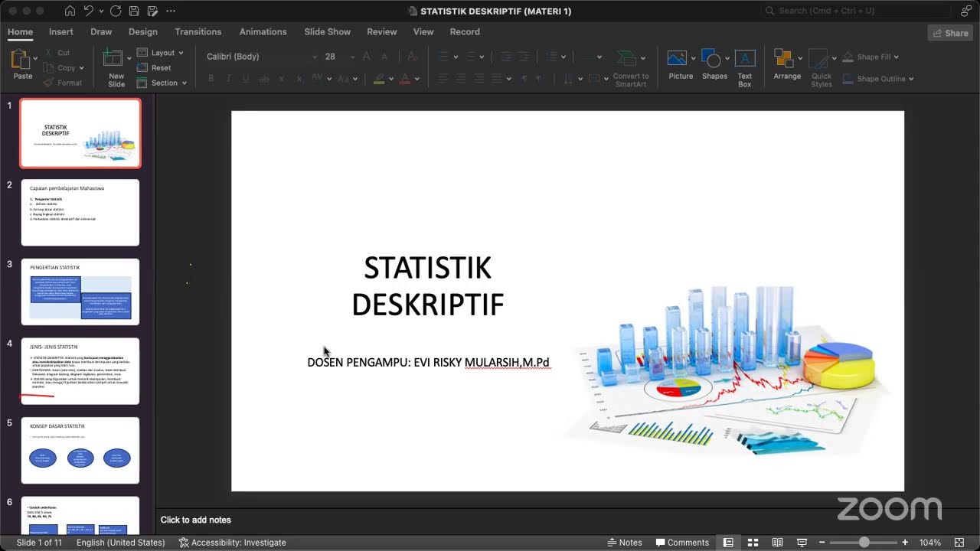Select slide 5 KONSEP DASAR STATISTIK thumbnail
Screen dimensions: 980x551
(x=80, y=450)
